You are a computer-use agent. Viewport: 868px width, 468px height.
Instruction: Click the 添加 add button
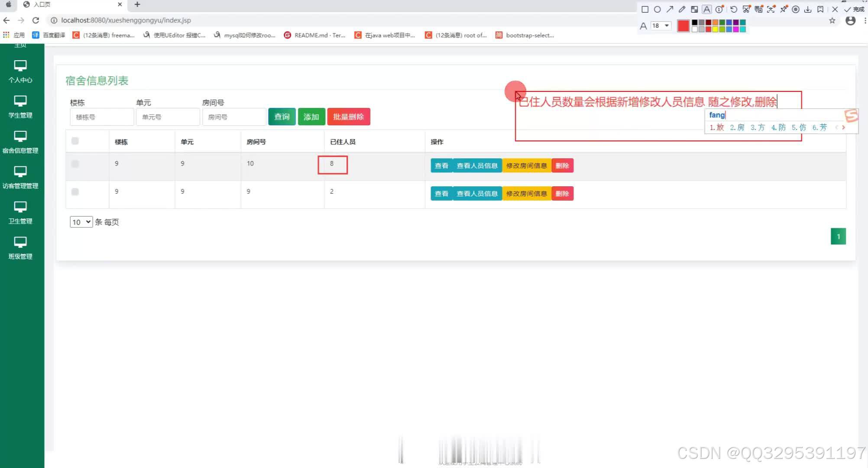coord(311,117)
